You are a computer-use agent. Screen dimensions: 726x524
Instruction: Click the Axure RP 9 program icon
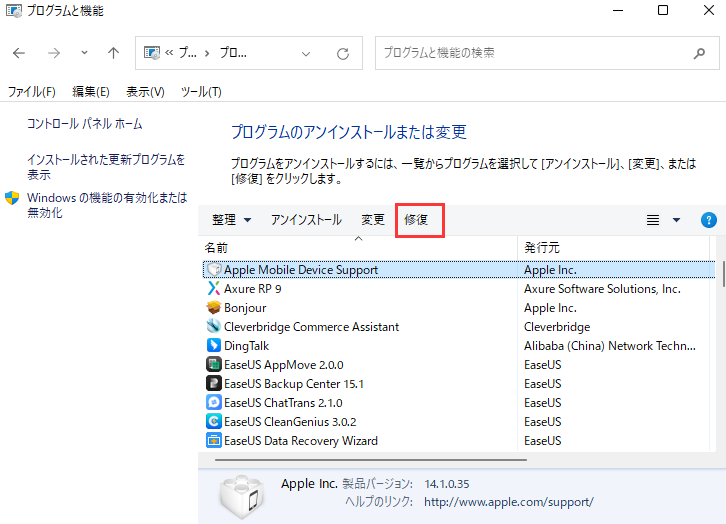point(213,289)
